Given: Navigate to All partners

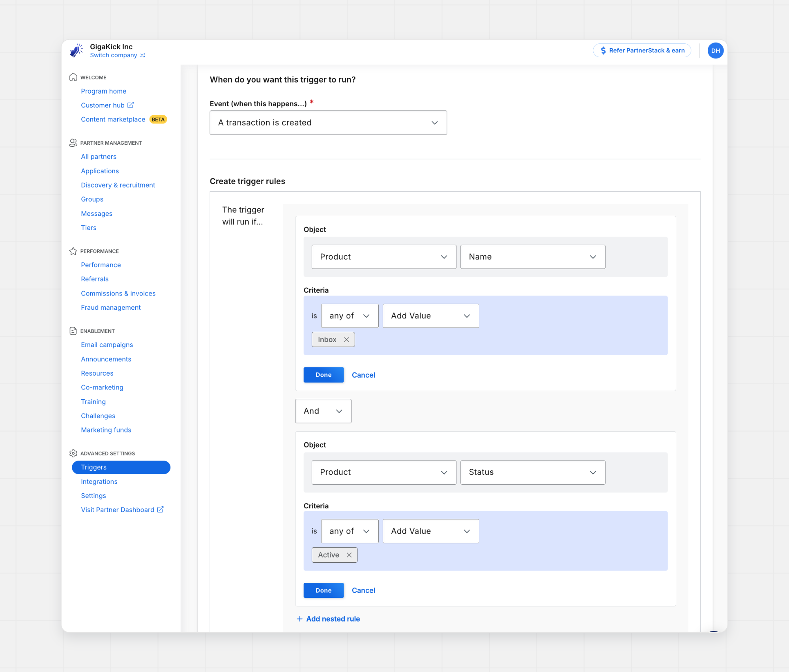Looking at the screenshot, I should (x=99, y=157).
